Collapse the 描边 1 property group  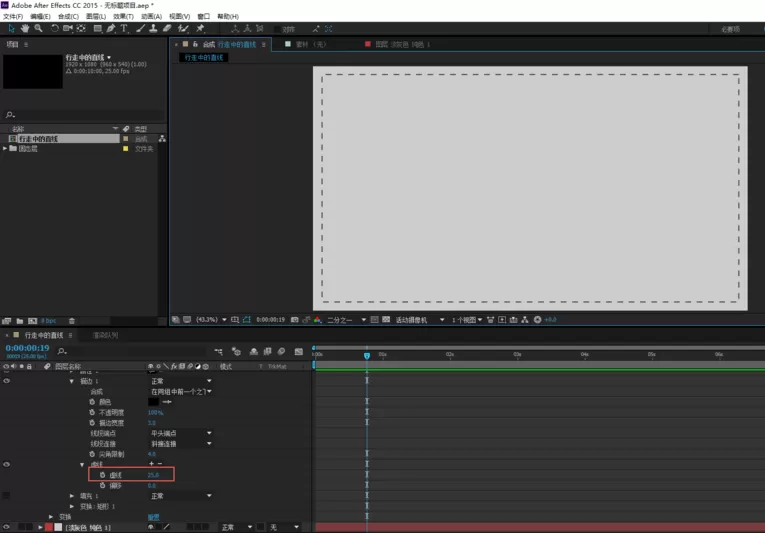72,381
